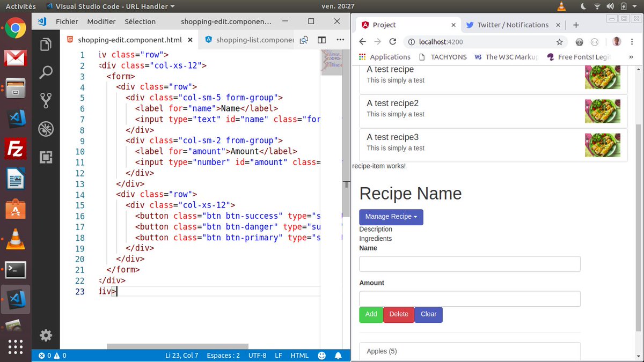Click the green Add button
The image size is (644, 362).
click(x=371, y=314)
